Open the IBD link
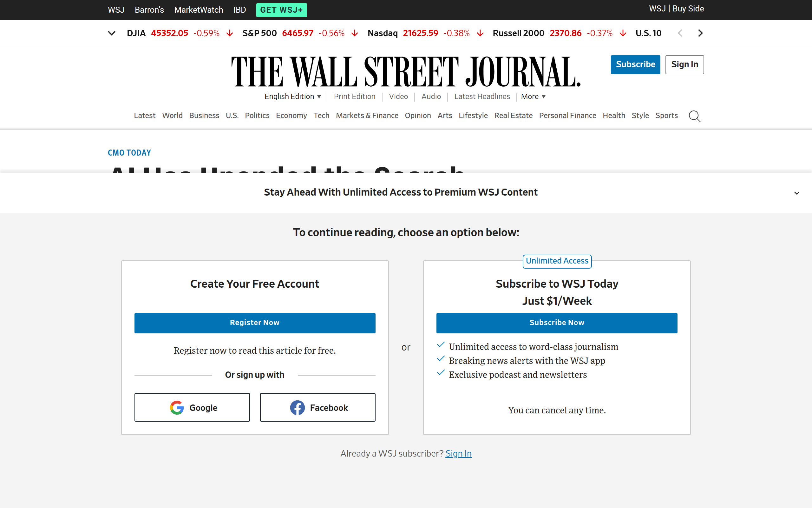812x508 pixels. coord(239,10)
